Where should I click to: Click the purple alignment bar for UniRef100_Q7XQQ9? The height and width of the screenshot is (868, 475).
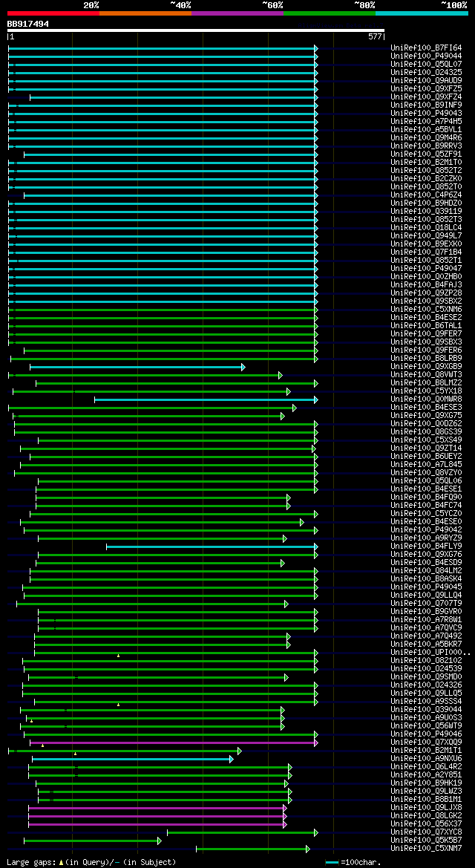click(x=174, y=743)
